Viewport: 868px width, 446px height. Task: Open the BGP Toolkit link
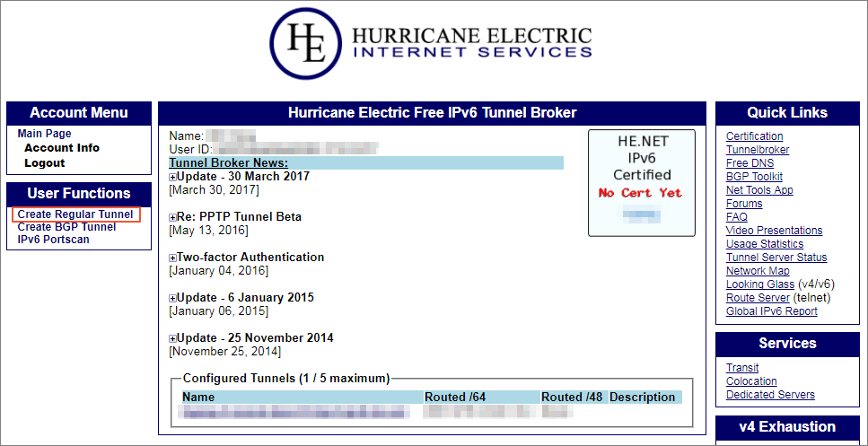(754, 177)
